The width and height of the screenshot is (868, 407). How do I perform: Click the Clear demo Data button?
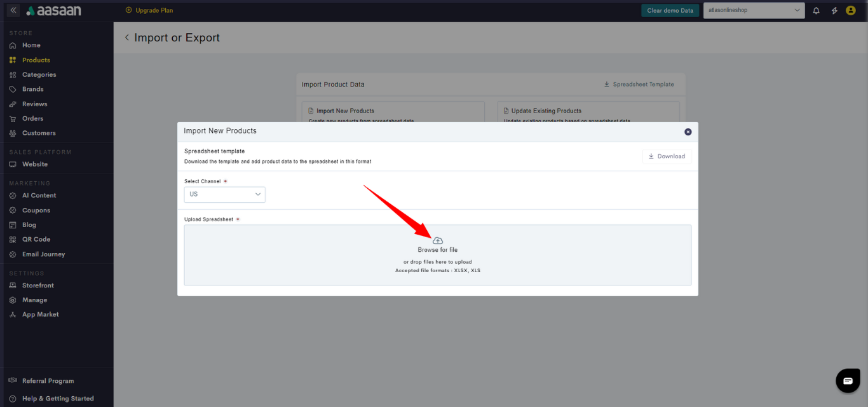(x=670, y=10)
